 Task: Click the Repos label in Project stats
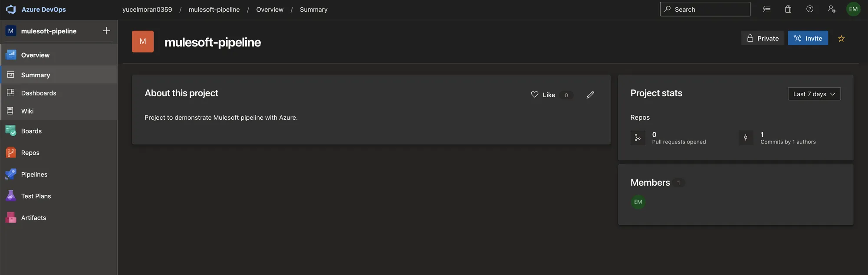point(640,118)
